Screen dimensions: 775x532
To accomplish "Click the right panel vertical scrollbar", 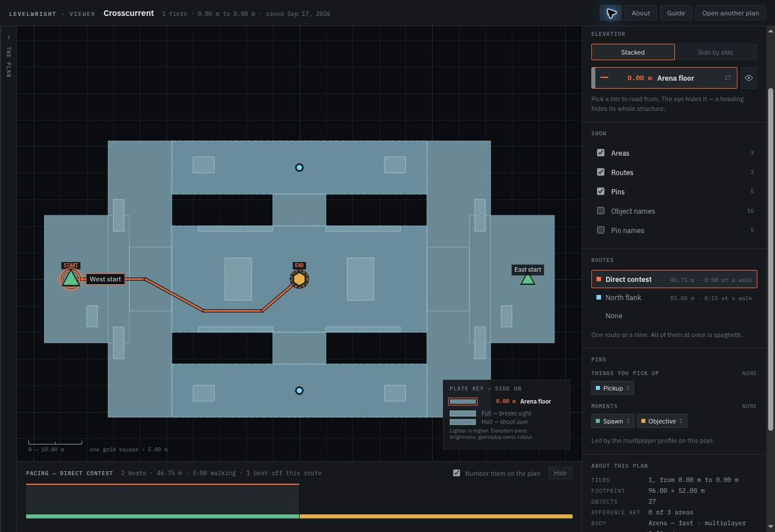I will coord(771,259).
